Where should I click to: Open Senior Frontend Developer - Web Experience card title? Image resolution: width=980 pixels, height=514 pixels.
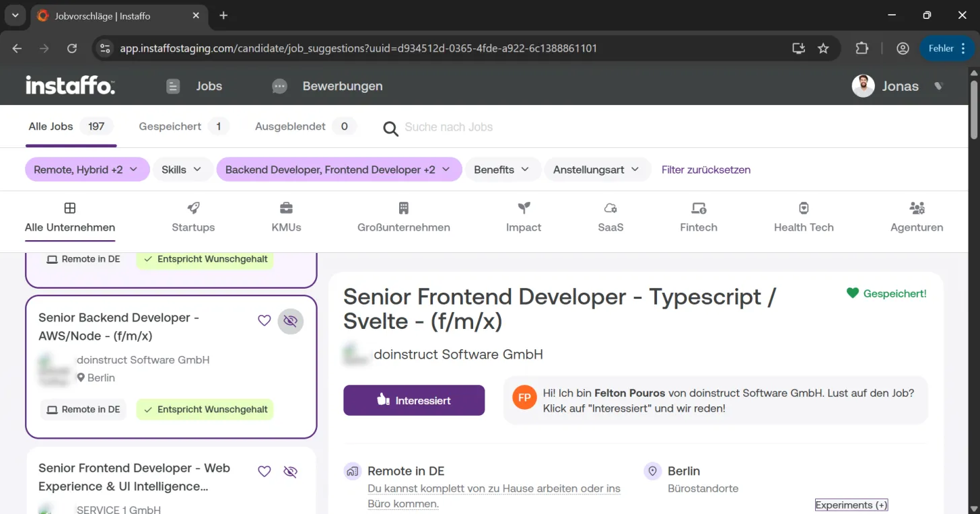[x=135, y=477]
